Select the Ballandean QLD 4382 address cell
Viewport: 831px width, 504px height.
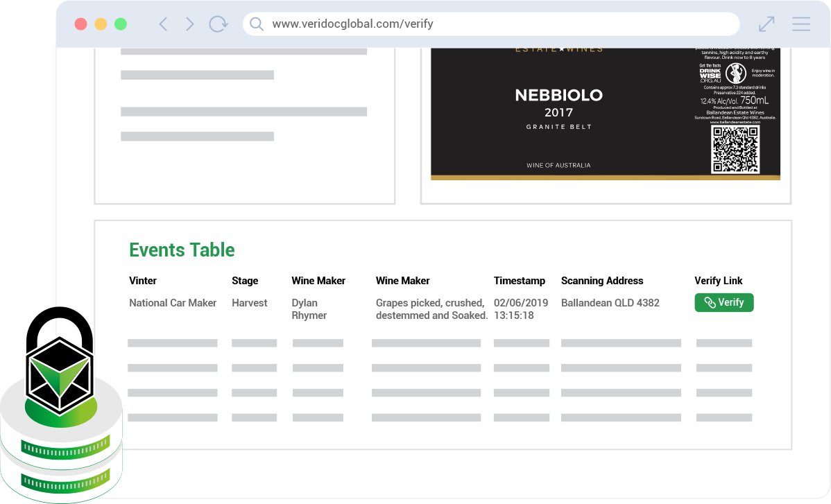coord(610,303)
